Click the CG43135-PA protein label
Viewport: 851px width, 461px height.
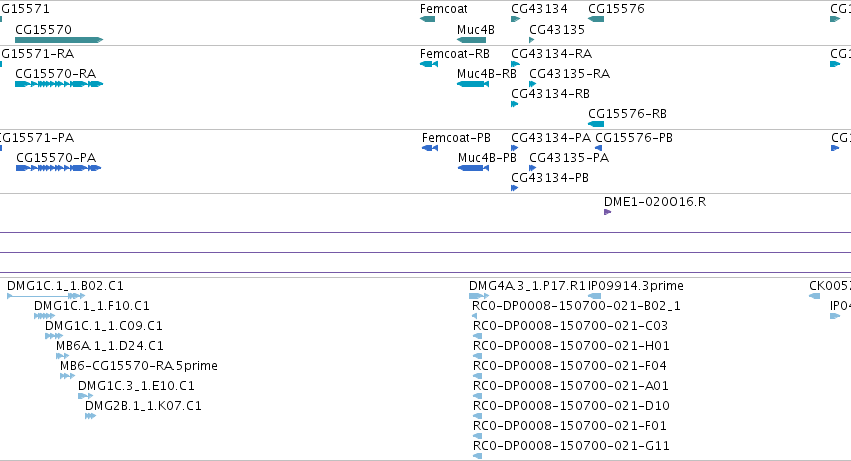pyautogui.click(x=569, y=158)
